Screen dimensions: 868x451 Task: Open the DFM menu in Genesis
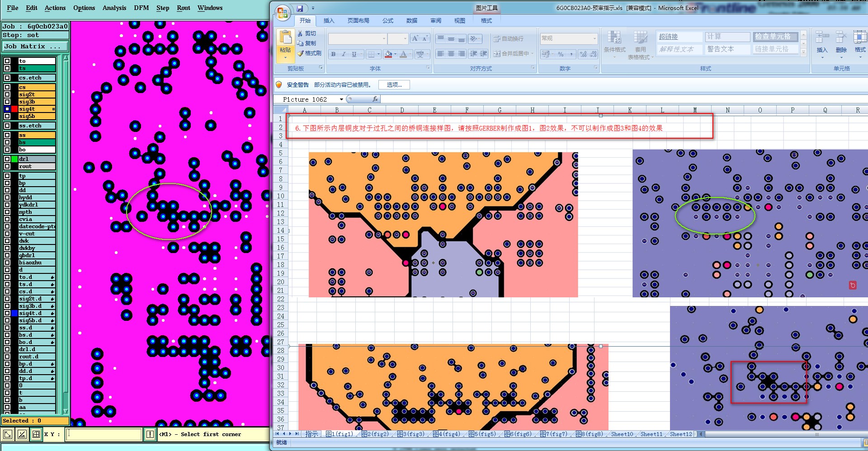click(x=142, y=8)
